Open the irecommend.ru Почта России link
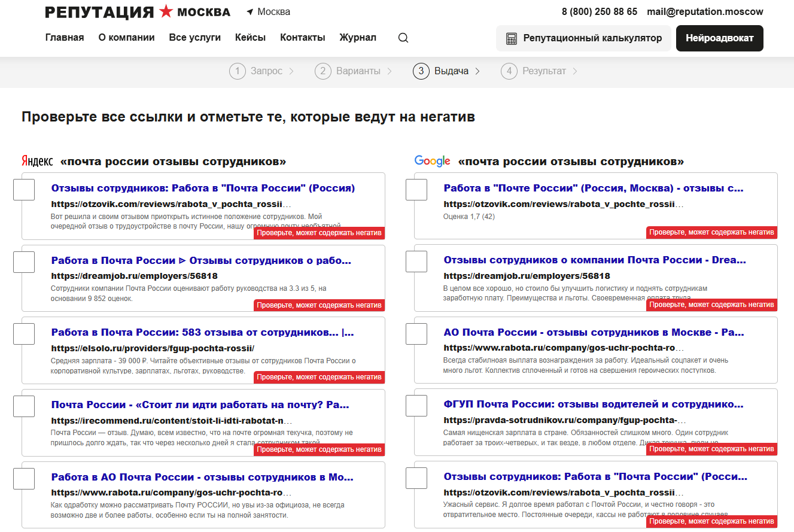Screen dimensions: 794x532 [200, 405]
